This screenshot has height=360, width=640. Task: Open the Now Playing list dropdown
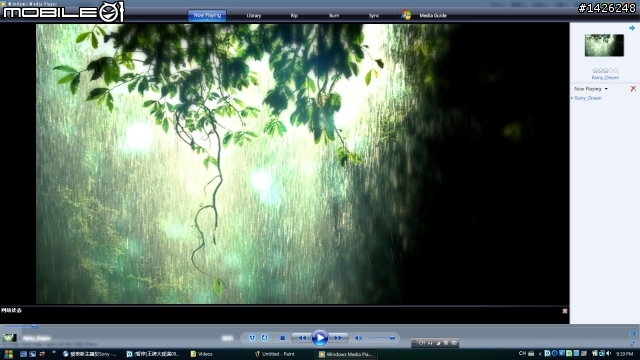(591, 89)
